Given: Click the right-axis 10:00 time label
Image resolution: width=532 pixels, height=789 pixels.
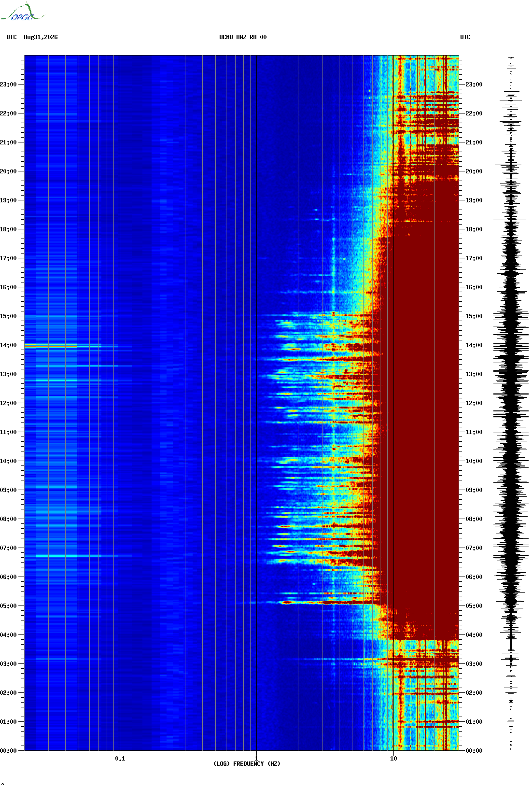Looking at the screenshot, I should pos(474,461).
